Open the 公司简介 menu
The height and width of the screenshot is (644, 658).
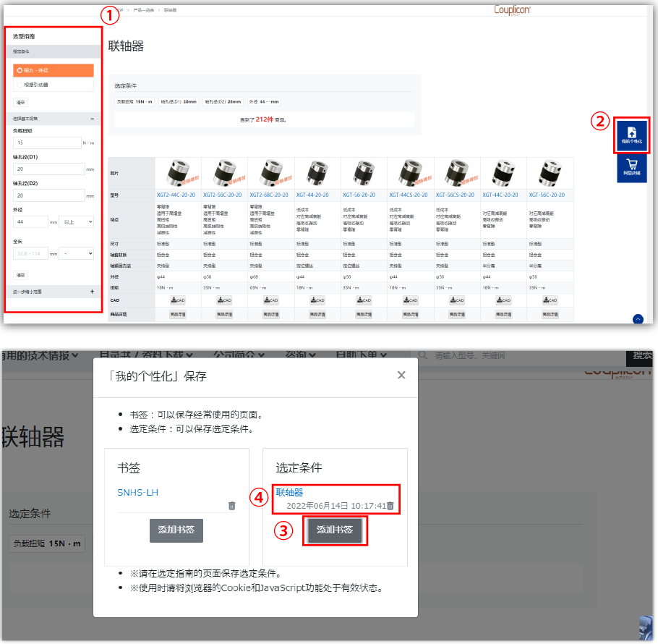pos(238,355)
